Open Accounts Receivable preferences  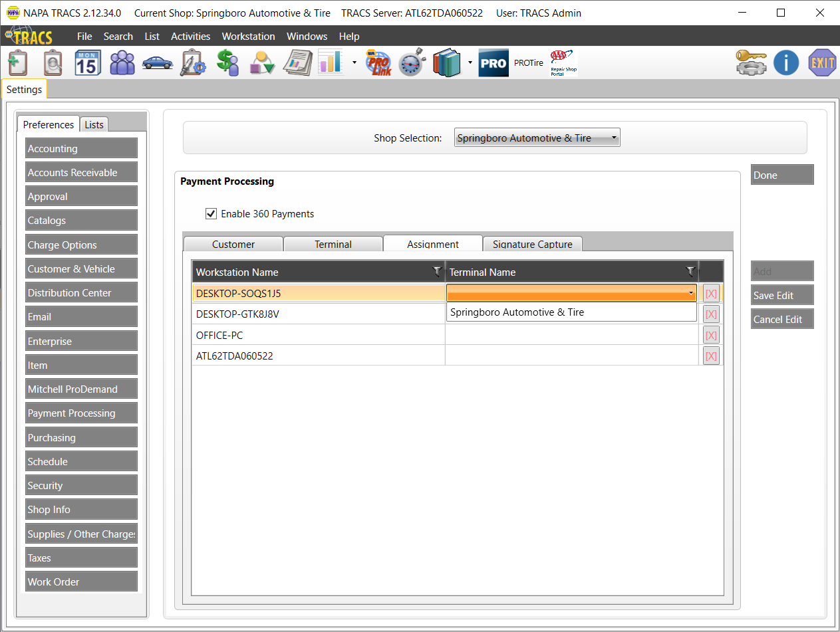[x=82, y=172]
